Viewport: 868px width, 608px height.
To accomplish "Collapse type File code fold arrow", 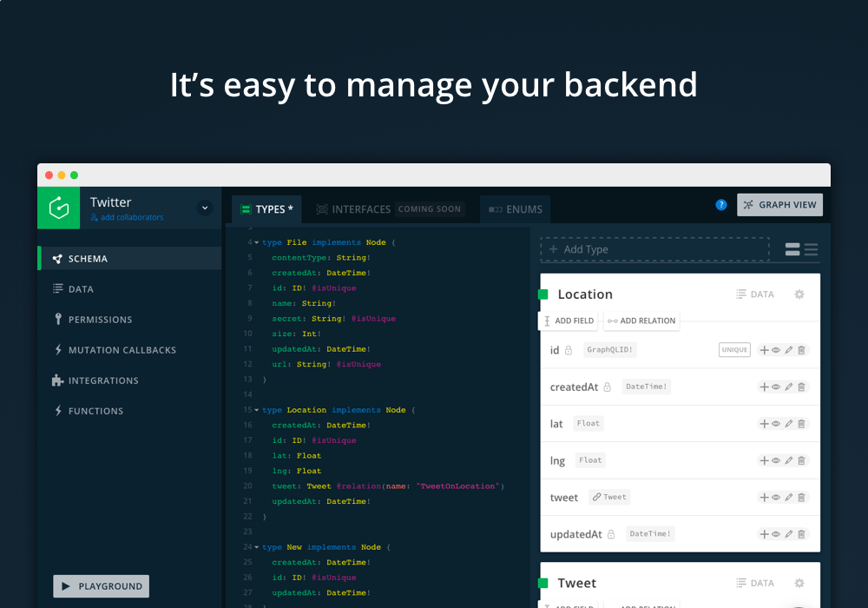I will click(256, 242).
